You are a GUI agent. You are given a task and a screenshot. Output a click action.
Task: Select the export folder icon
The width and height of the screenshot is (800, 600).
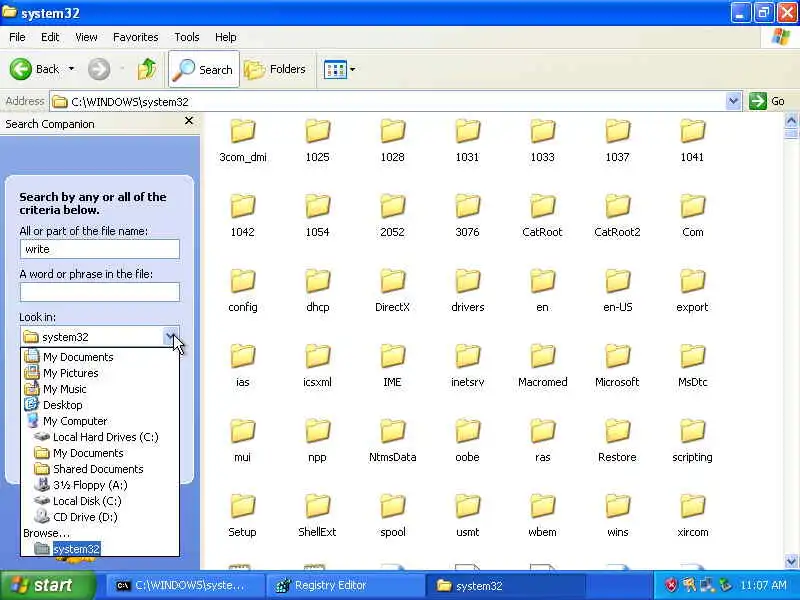692,281
